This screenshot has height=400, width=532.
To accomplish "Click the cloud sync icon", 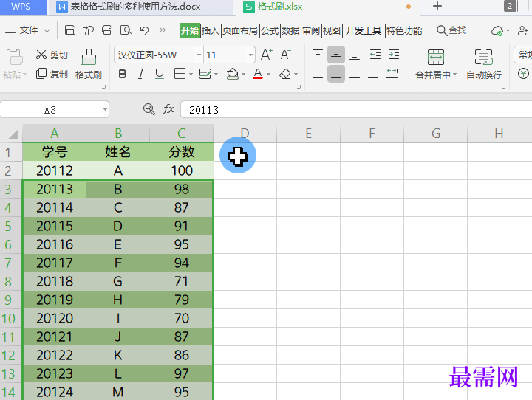I will pyautogui.click(x=497, y=31).
